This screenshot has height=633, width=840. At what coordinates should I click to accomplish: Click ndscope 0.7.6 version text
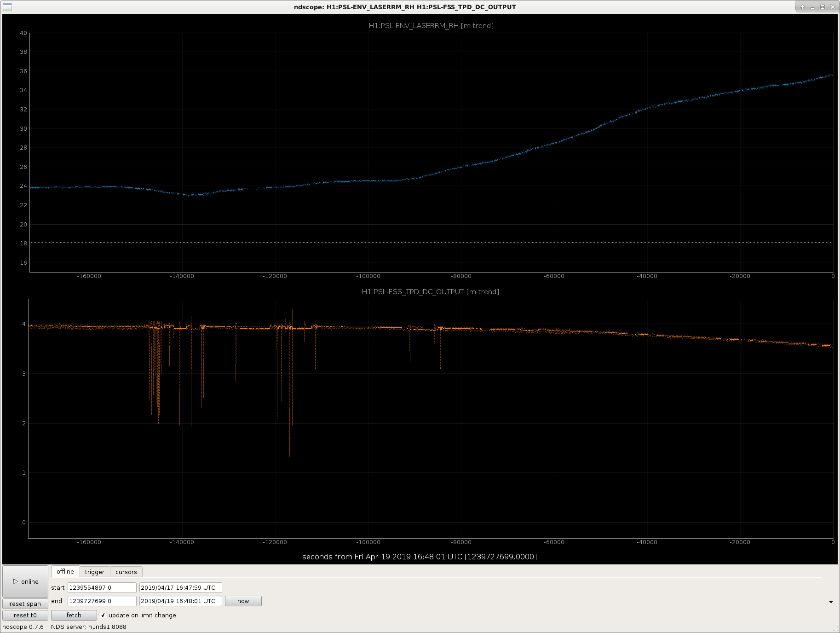tap(23, 627)
